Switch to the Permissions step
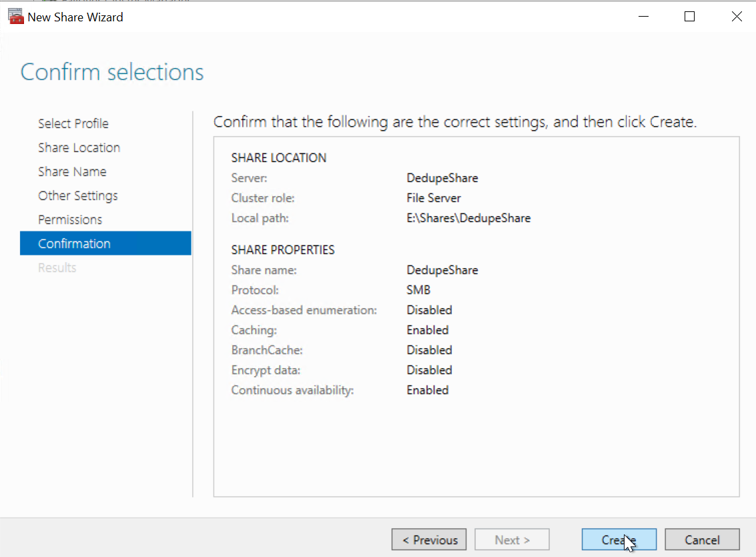756x557 pixels. click(x=70, y=219)
